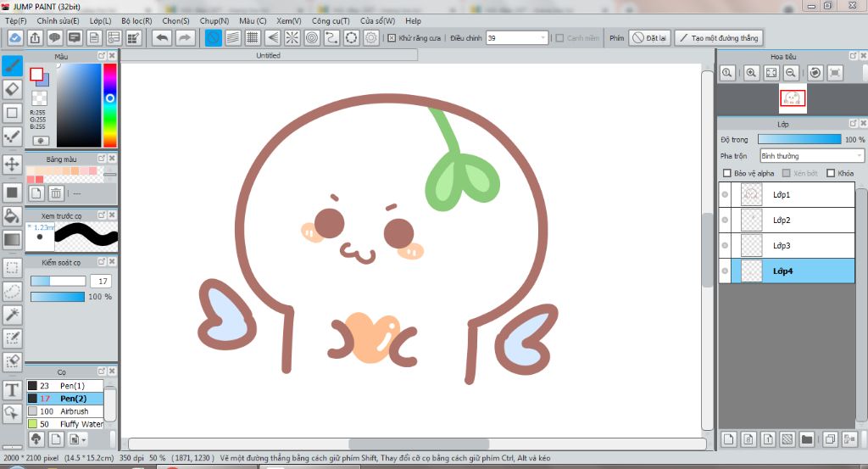Screen dimensions: 868x469
Task: Zoom out on the Navigator panel
Action: (791, 73)
